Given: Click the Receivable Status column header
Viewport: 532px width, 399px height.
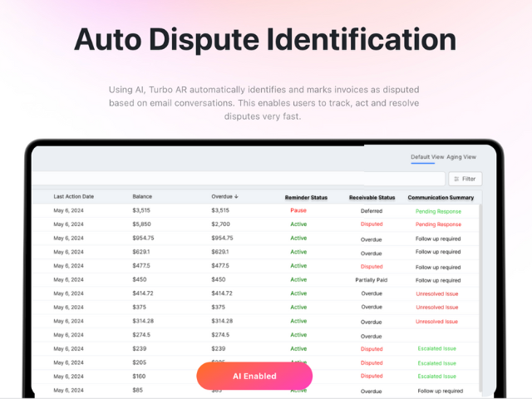Looking at the screenshot, I should (372, 198).
